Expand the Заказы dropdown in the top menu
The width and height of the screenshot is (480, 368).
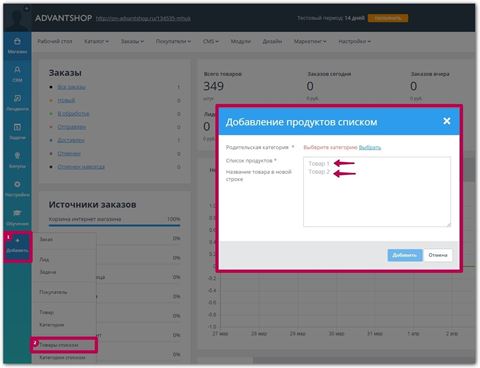click(x=132, y=41)
